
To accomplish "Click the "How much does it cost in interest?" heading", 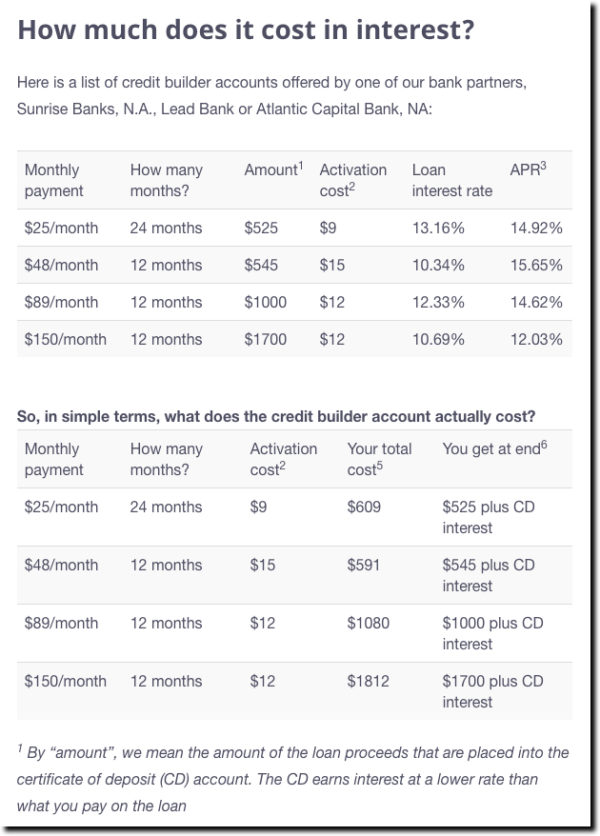I will click(x=246, y=30).
